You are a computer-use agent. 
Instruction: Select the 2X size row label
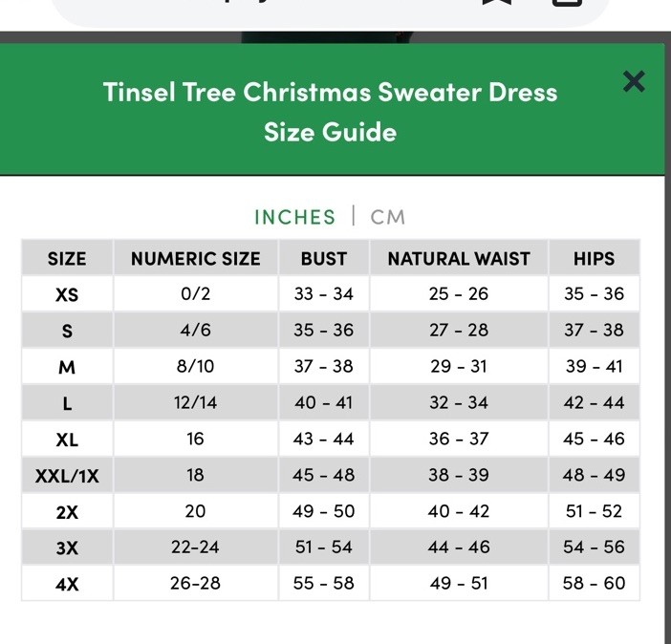coord(67,512)
